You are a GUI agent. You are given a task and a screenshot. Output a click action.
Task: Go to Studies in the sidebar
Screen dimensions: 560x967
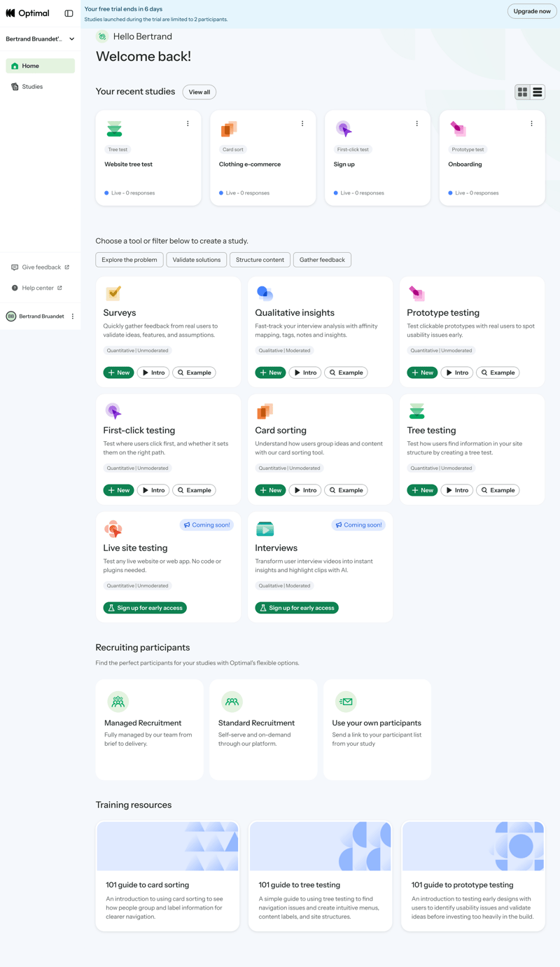point(32,87)
